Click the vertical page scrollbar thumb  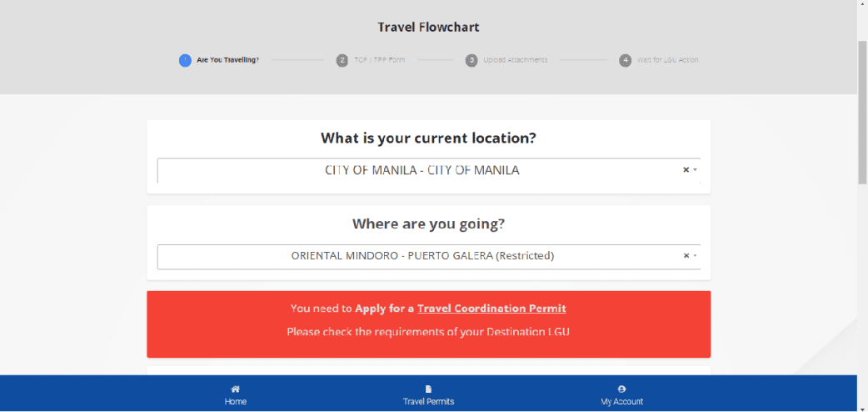[x=862, y=108]
